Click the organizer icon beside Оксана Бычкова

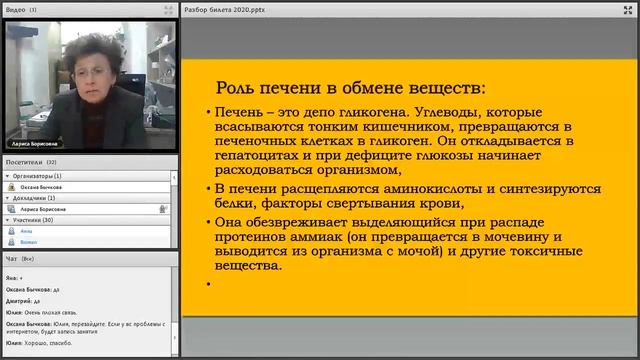click(x=11, y=187)
